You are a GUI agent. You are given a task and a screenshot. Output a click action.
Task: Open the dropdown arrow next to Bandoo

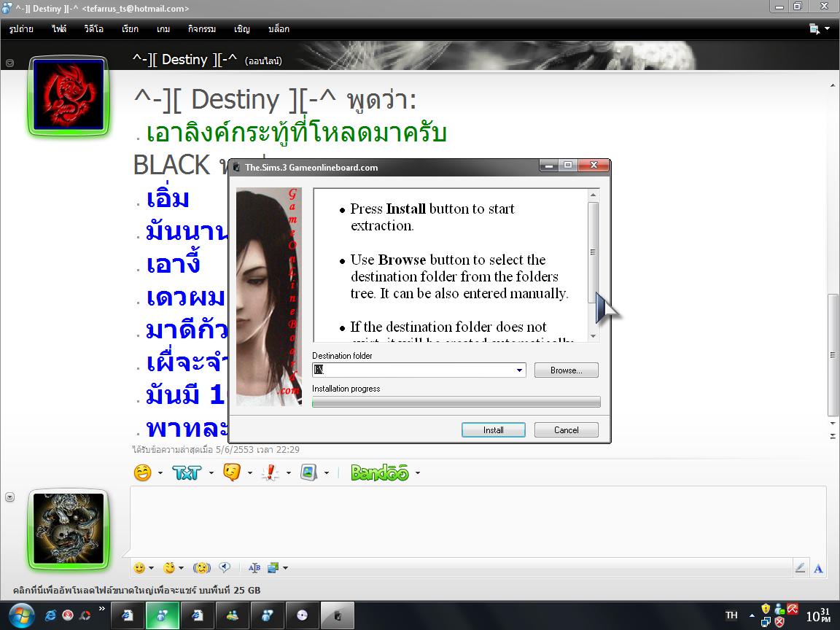417,473
